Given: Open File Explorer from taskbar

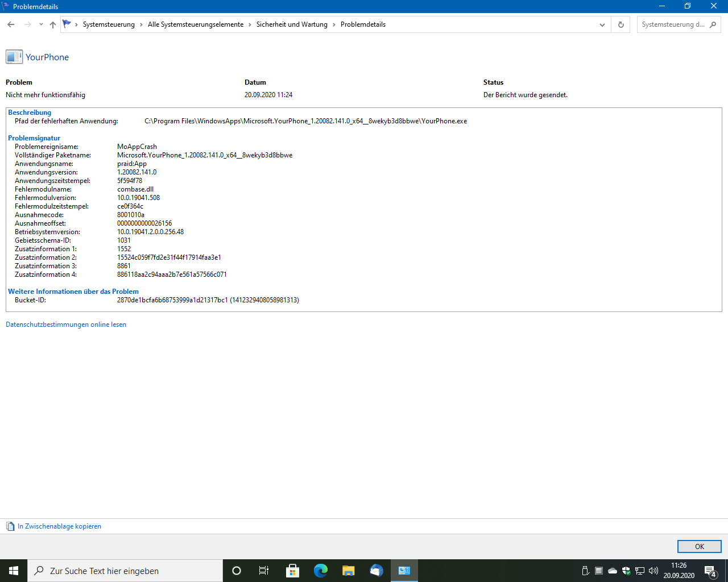Looking at the screenshot, I should tap(348, 571).
